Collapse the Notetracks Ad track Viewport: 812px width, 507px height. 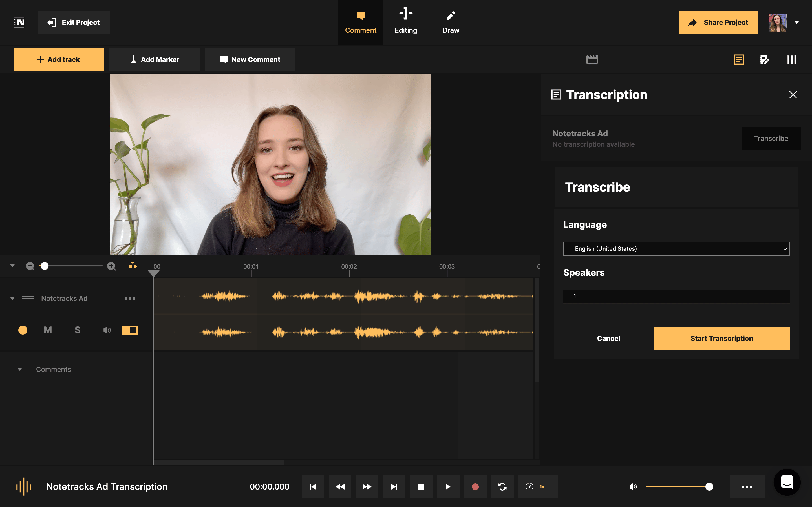(12, 298)
